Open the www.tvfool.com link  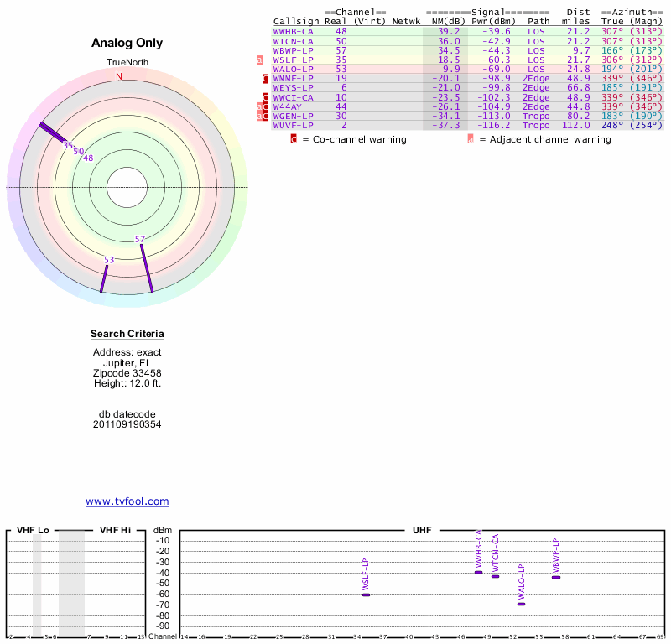point(127,501)
